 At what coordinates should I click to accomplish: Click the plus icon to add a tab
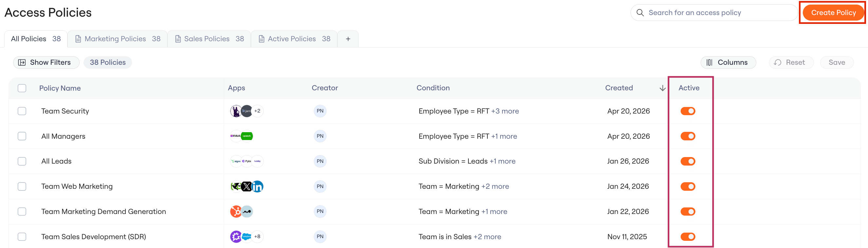click(348, 39)
